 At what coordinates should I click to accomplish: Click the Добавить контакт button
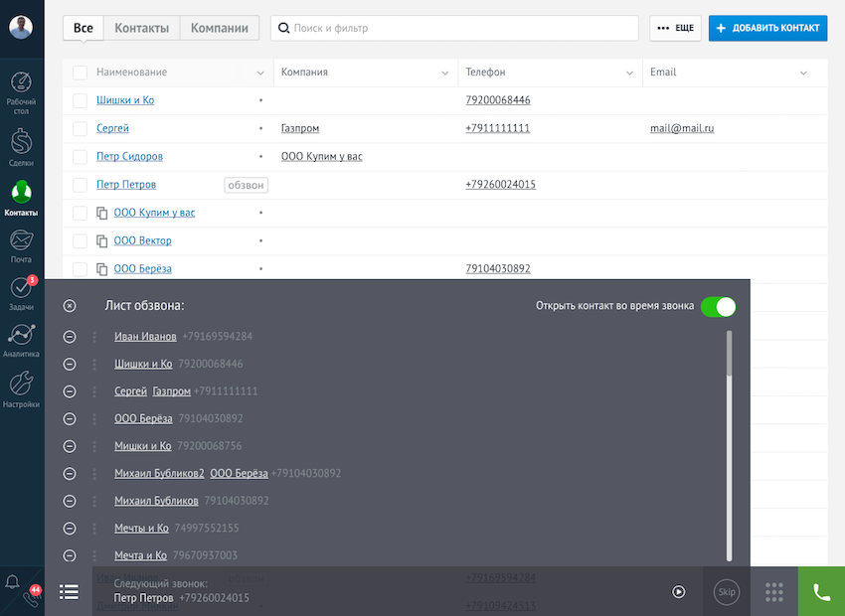tap(767, 28)
